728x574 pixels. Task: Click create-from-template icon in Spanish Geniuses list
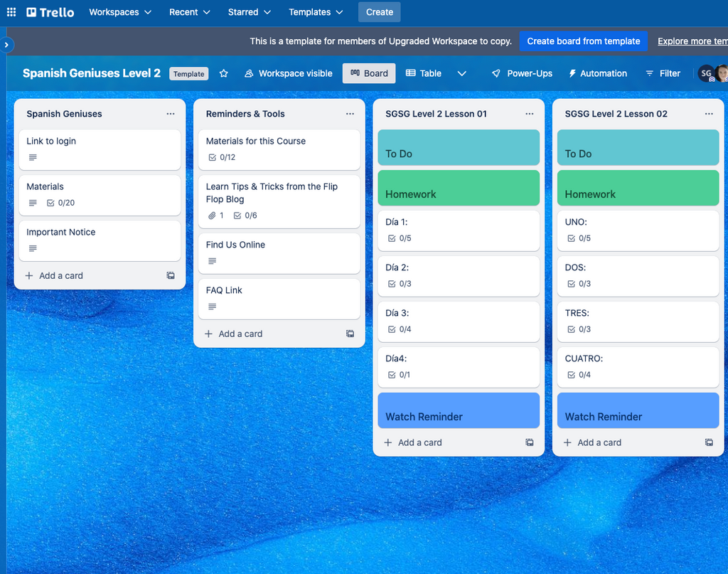171,276
